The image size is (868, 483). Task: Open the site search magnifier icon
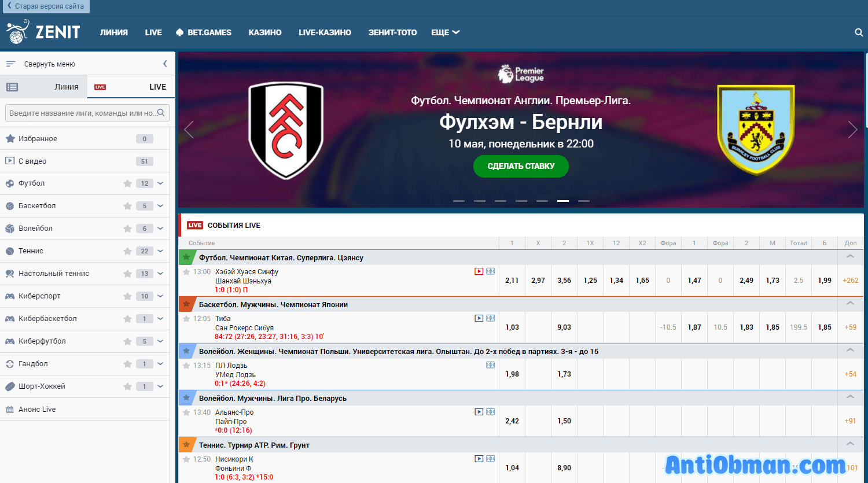859,32
